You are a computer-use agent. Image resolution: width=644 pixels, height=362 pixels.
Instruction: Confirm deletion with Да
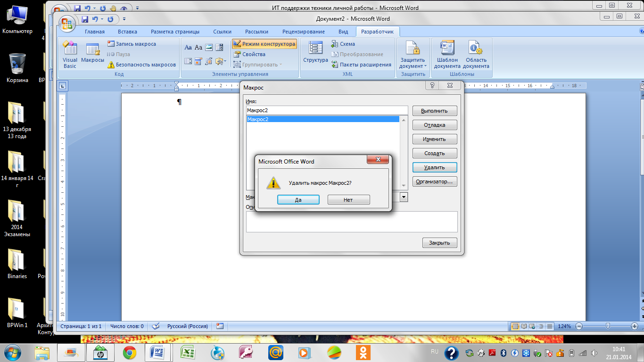pos(298,200)
